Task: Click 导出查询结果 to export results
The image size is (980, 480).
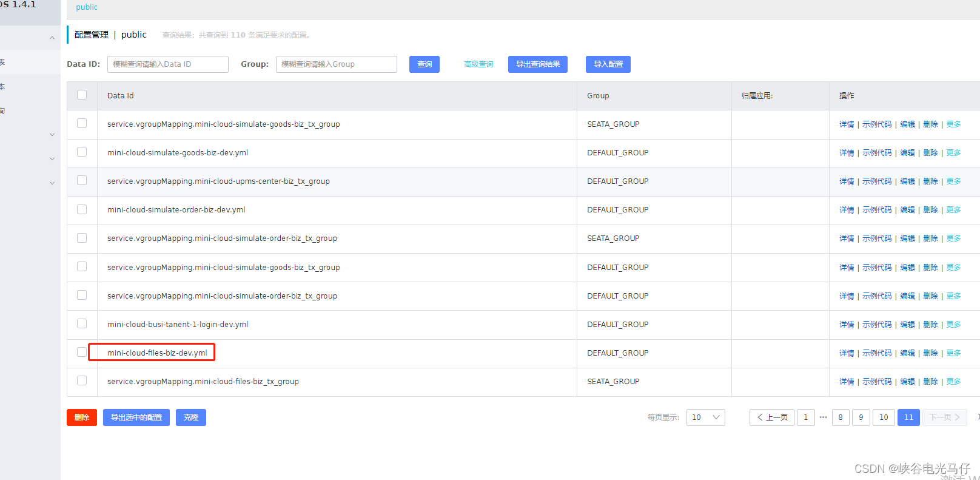Action: tap(538, 64)
